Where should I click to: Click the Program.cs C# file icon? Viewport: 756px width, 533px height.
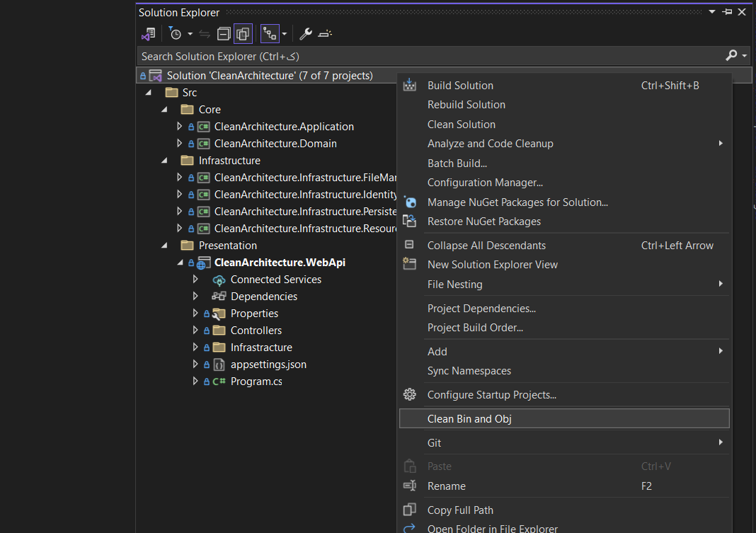[219, 382]
